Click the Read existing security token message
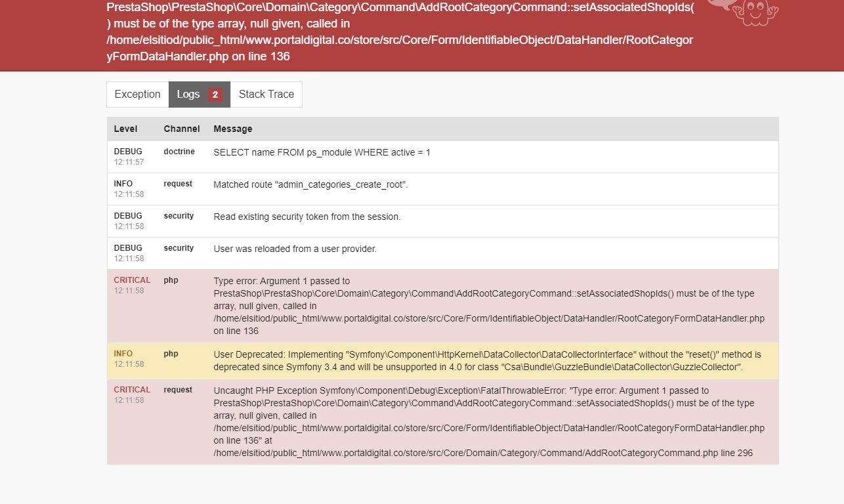The height and width of the screenshot is (504, 844). coord(307,217)
